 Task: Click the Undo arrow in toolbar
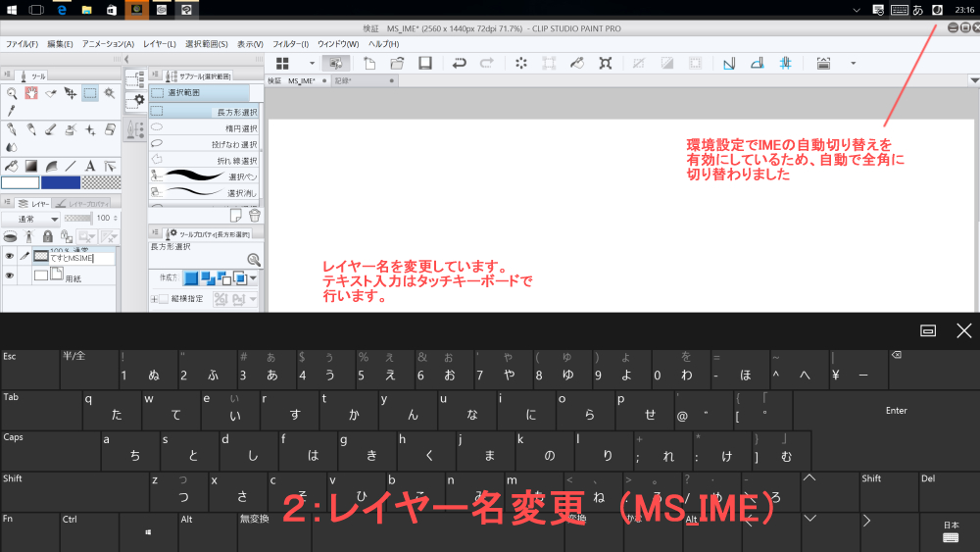[459, 63]
